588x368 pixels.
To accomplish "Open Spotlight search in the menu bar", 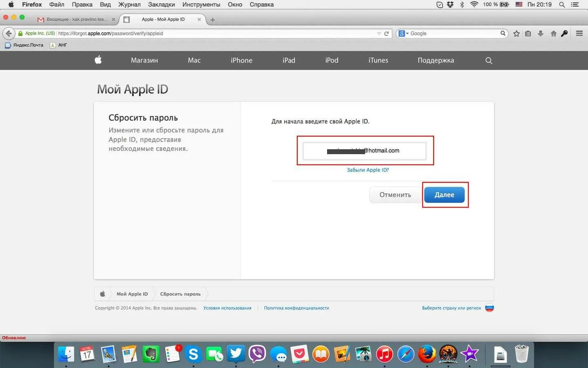I will click(562, 4).
